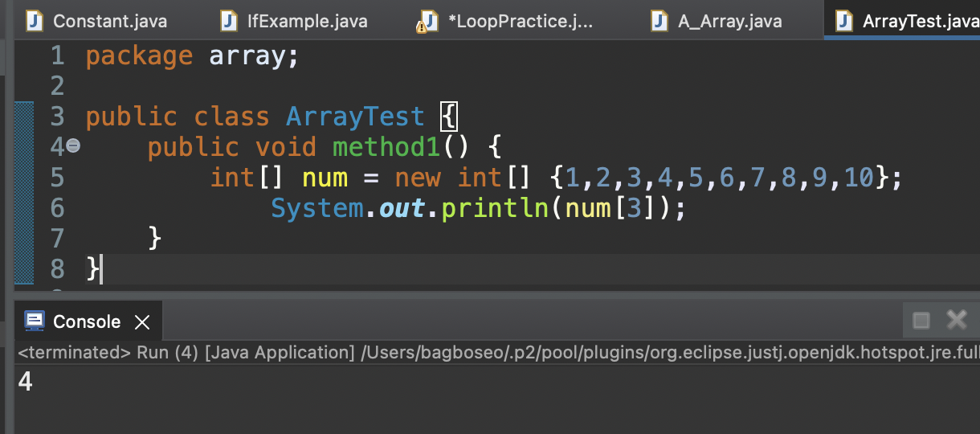Click the Java file icon on ArrayTest.java tab
980x434 pixels.
click(x=844, y=20)
